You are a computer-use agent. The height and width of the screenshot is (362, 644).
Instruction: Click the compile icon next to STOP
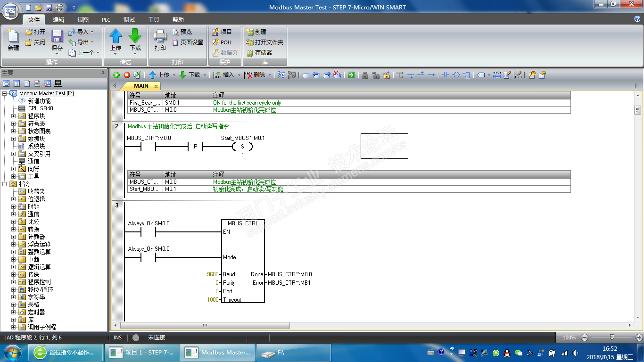[x=137, y=75]
